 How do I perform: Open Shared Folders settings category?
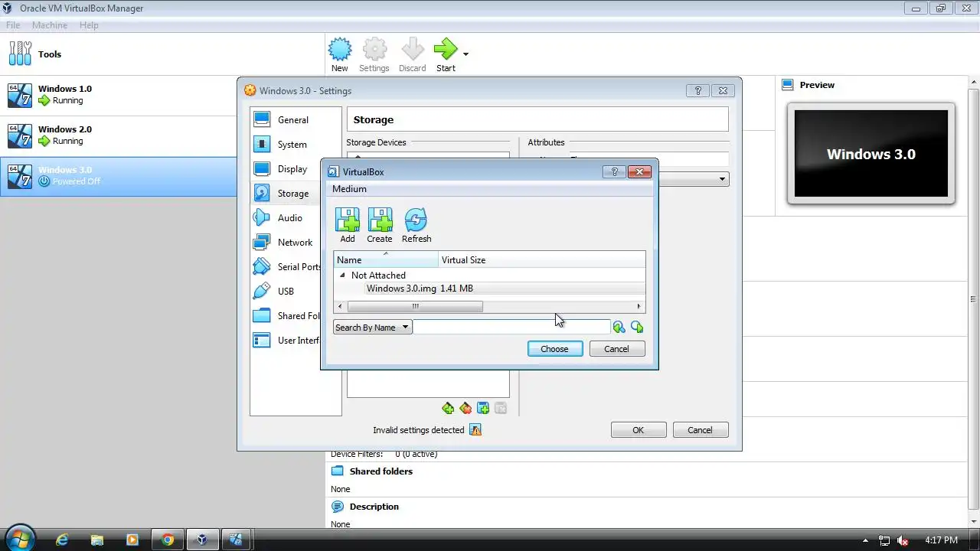pos(287,315)
